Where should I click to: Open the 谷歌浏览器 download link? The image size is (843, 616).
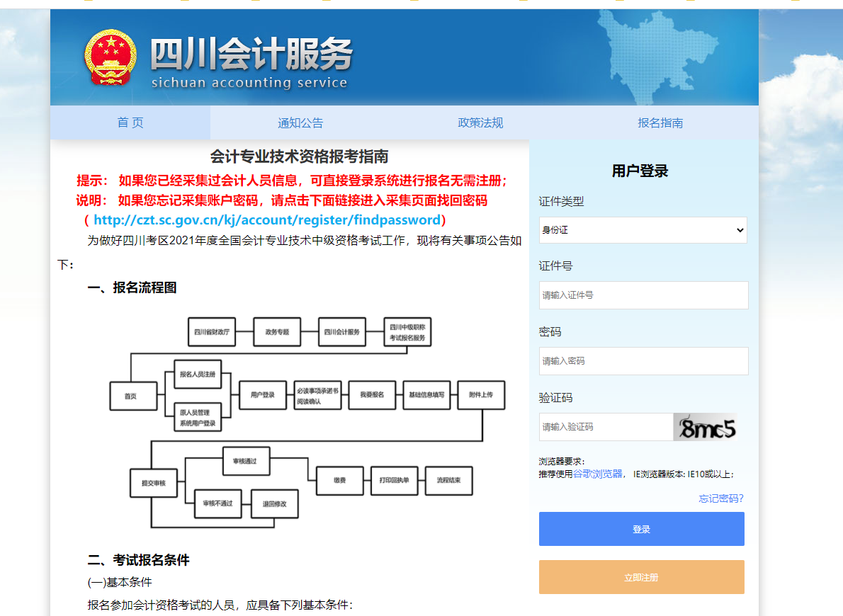pyautogui.click(x=598, y=474)
